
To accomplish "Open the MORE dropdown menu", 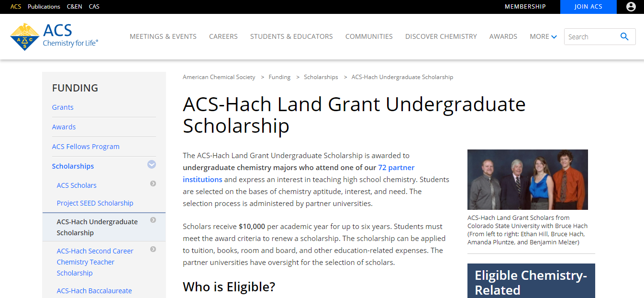I will point(543,36).
